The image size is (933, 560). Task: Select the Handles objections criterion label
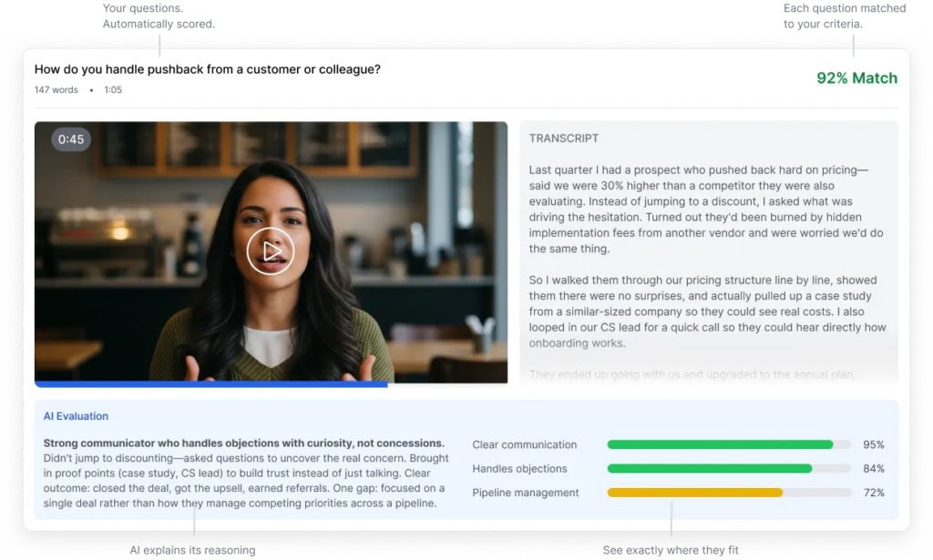coord(519,469)
